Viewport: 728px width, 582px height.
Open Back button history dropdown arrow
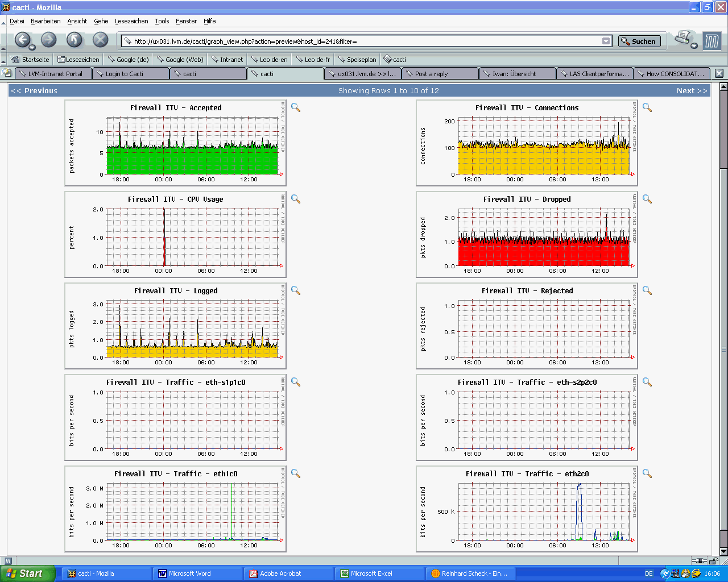click(32, 47)
